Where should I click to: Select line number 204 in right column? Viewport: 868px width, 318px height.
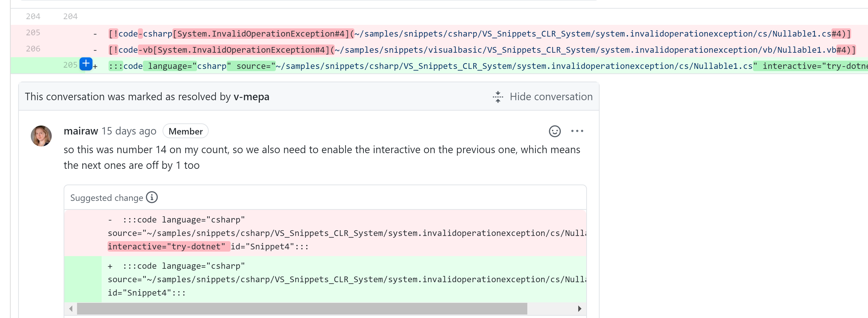click(70, 16)
